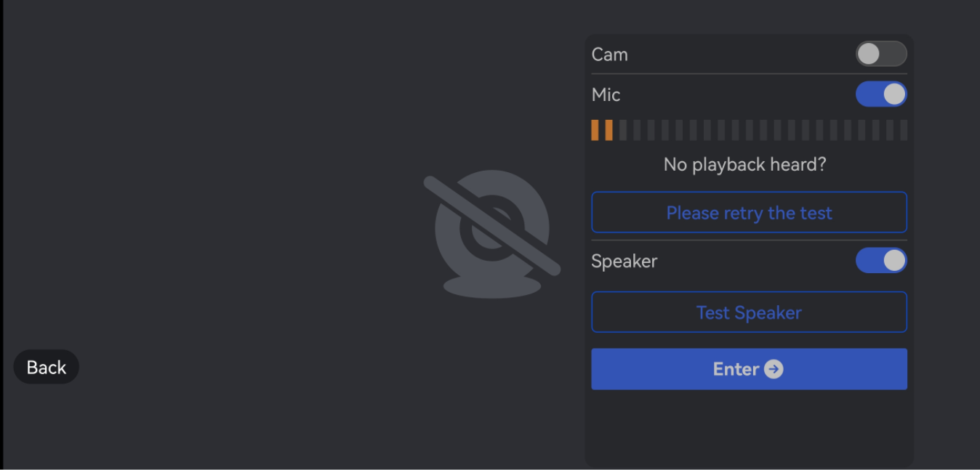980x470 pixels.
Task: Click the crossed-out webcam icon
Action: [x=492, y=232]
